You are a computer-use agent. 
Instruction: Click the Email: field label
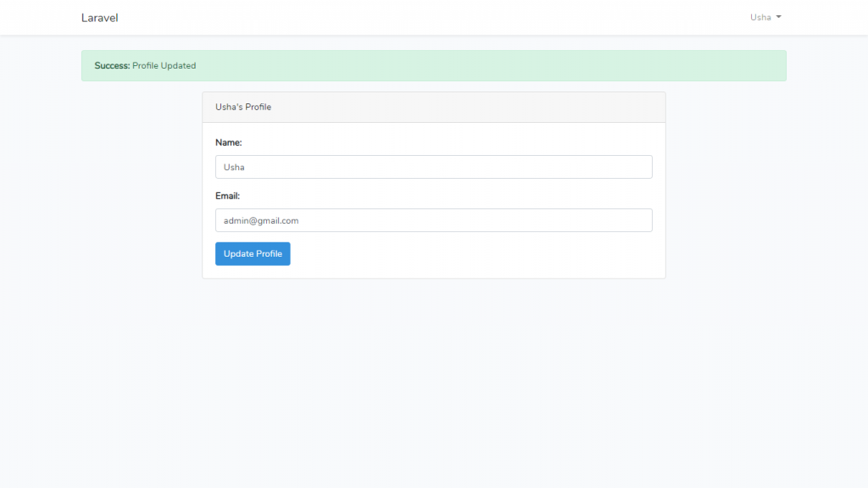[228, 196]
